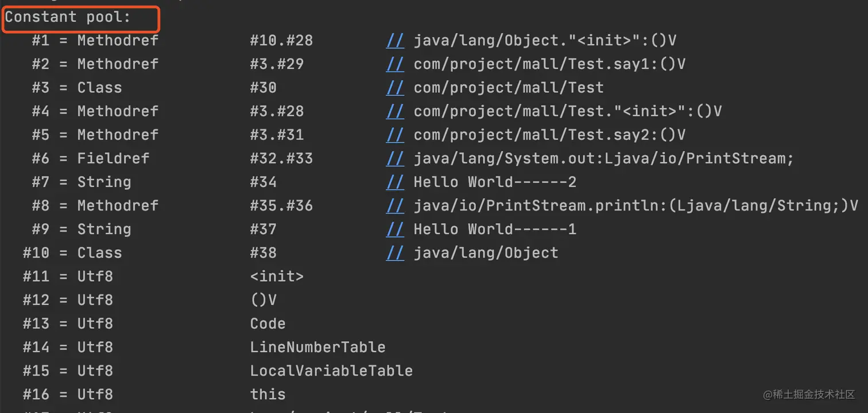Click the // link on the #10 Class row
Screen dimensions: 868x413
pyautogui.click(x=395, y=252)
